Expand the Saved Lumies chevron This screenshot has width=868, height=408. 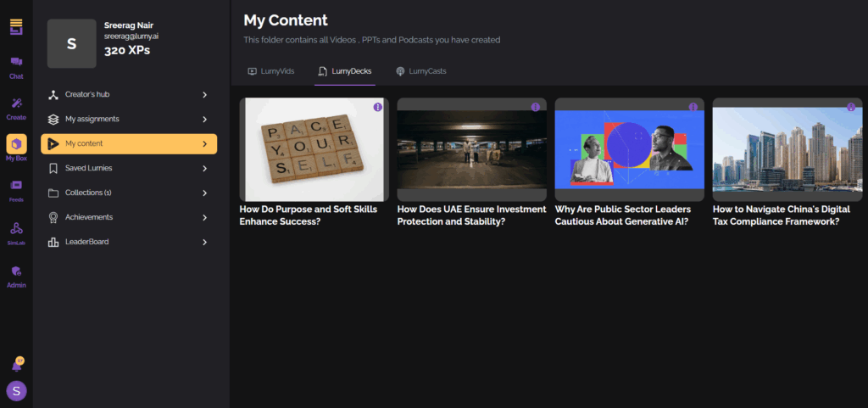tap(204, 168)
